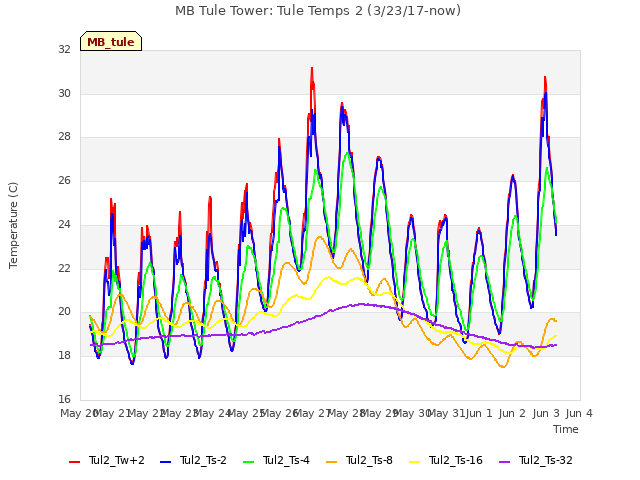Click the purple Tul2_Ts-32 legend swatch
Image resolution: width=640 pixels, height=480 pixels.
pyautogui.click(x=504, y=461)
